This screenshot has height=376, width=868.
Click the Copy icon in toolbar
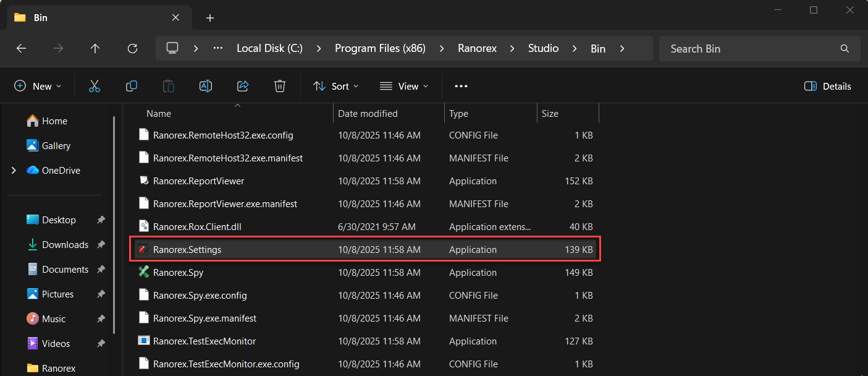click(x=132, y=87)
